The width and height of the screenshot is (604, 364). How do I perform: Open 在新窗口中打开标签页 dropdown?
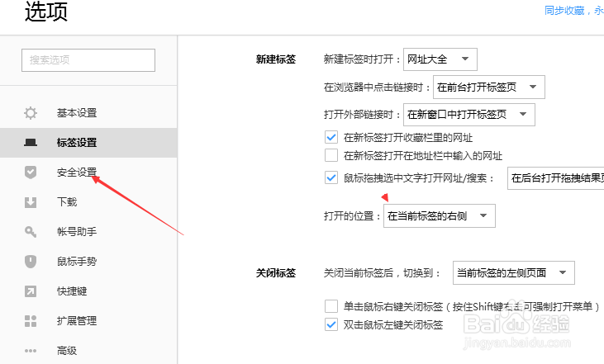469,114
